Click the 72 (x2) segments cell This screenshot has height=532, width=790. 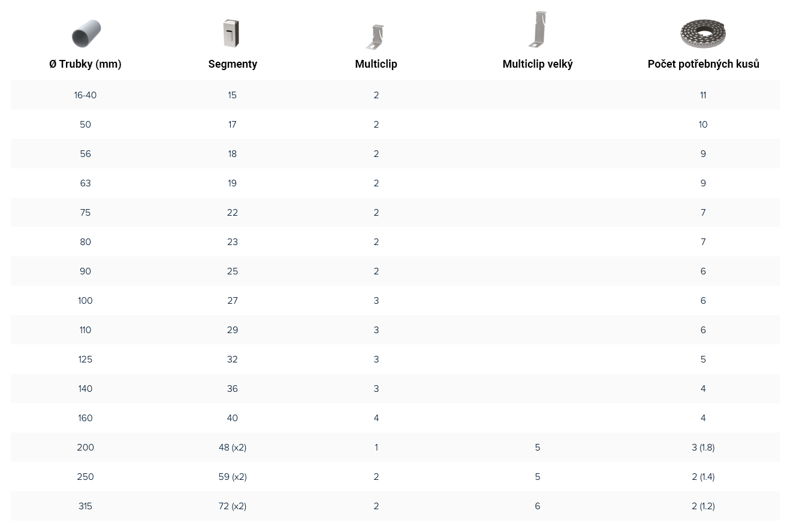point(233,506)
